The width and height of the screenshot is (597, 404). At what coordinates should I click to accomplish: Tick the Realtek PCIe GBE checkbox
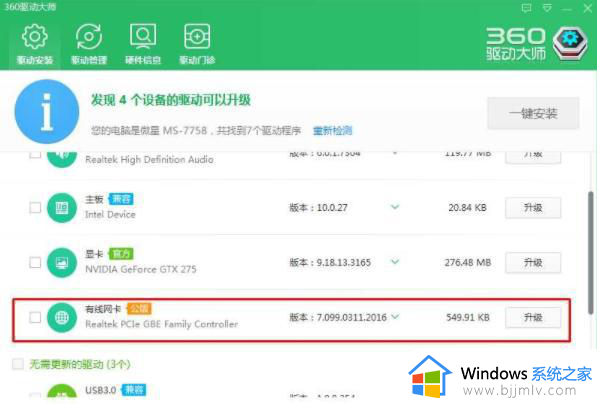click(x=35, y=317)
